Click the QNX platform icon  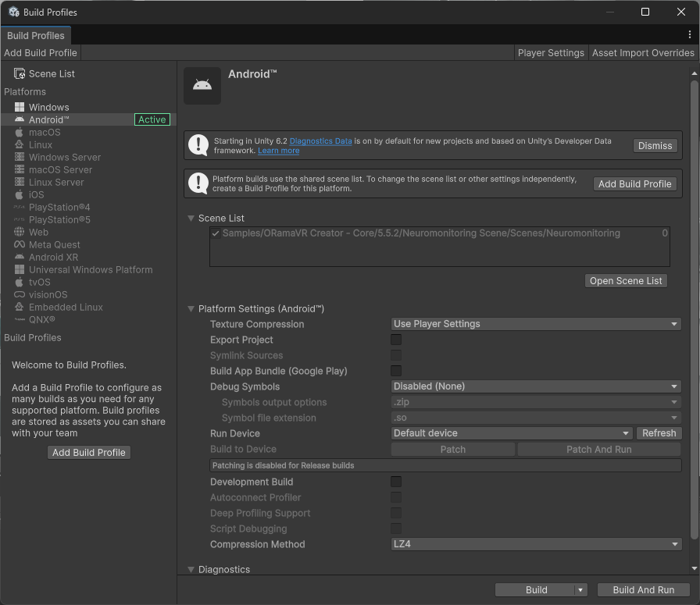[20, 319]
